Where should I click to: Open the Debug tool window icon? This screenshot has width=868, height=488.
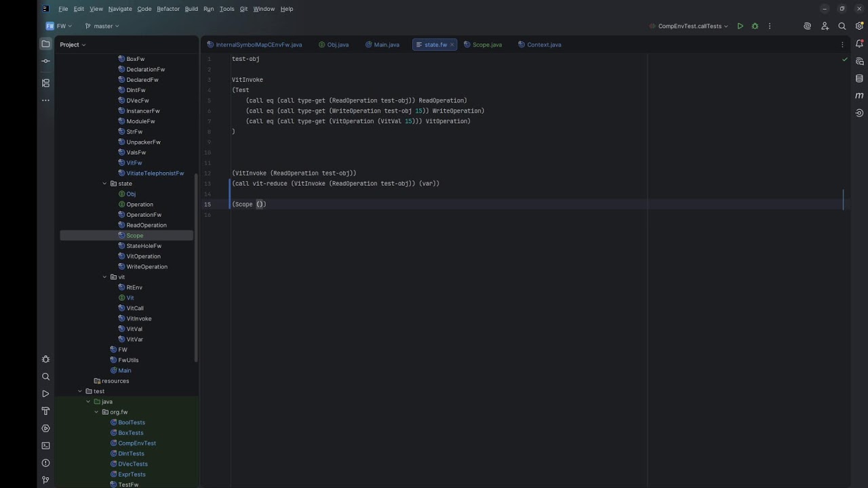click(45, 359)
